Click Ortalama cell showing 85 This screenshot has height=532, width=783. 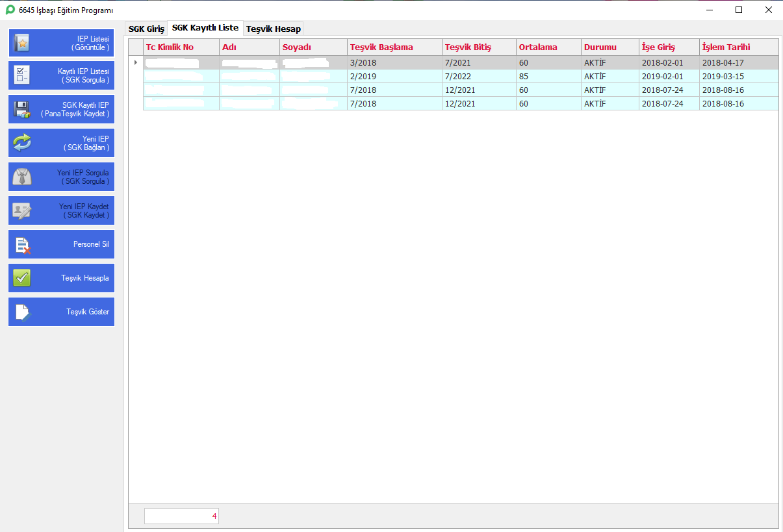[x=548, y=77]
